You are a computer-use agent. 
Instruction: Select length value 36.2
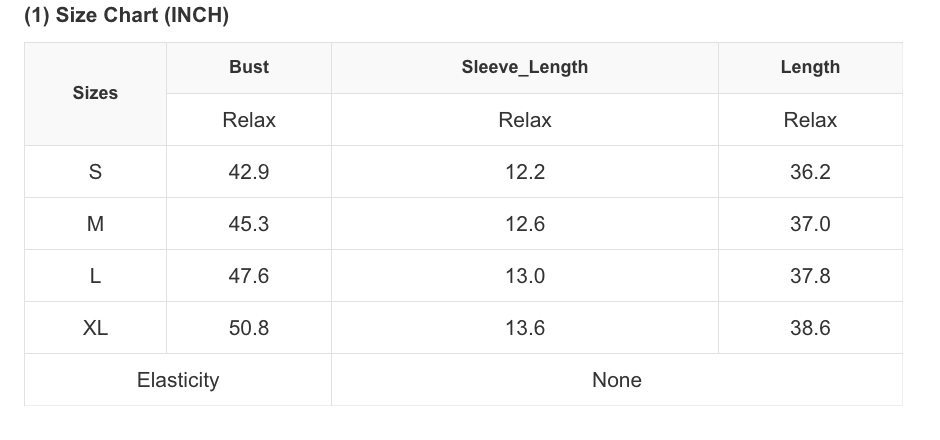[x=810, y=172]
